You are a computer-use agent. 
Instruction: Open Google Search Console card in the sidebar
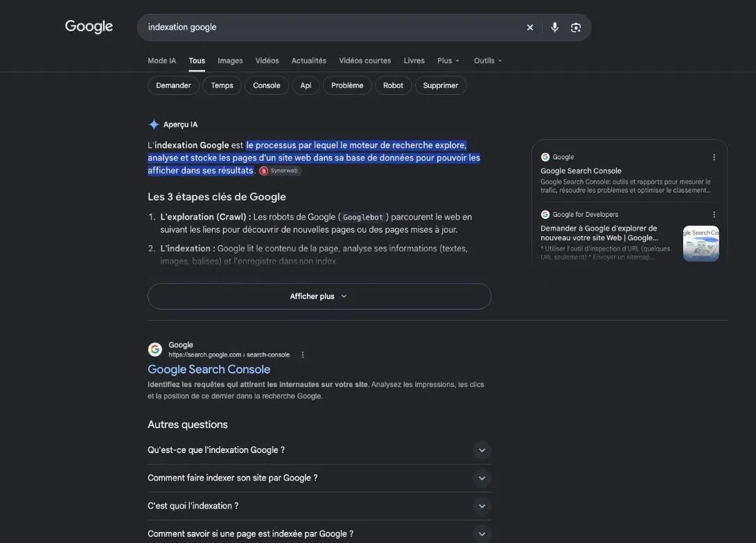(x=581, y=171)
